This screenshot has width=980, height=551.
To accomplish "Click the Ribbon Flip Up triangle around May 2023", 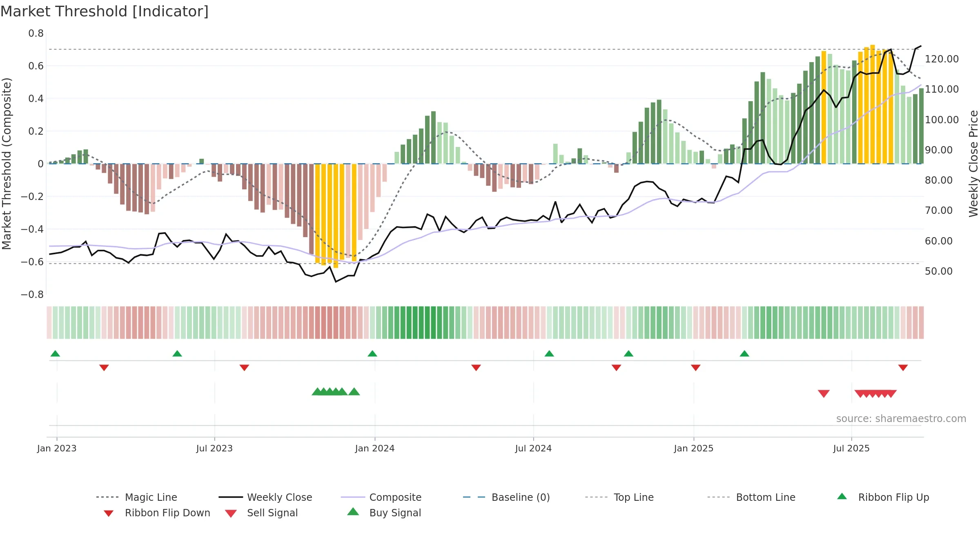I will (177, 353).
